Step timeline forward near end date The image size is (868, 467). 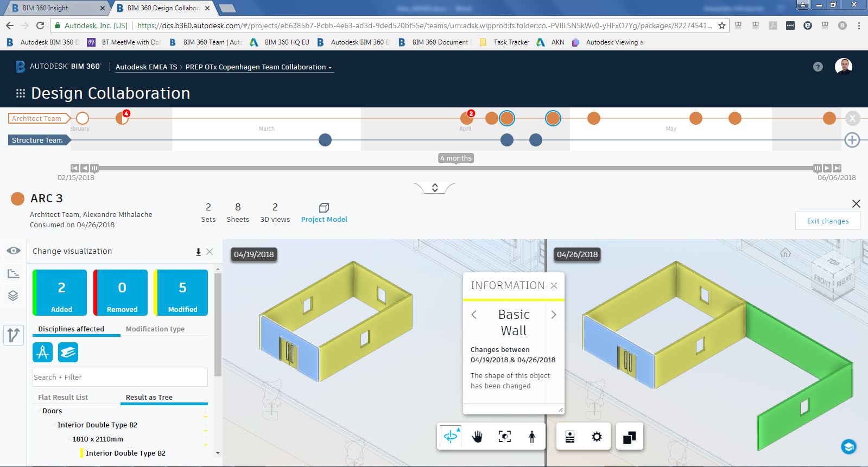(827, 168)
